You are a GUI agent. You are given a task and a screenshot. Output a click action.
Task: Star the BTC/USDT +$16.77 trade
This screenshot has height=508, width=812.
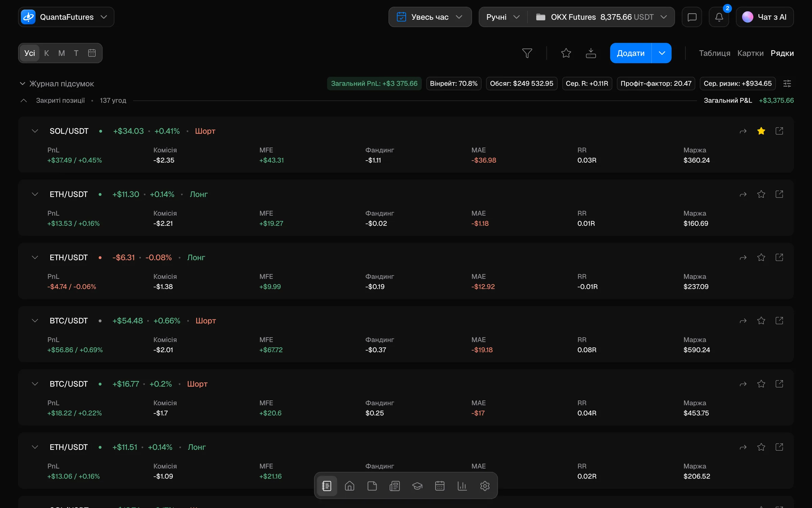(761, 384)
